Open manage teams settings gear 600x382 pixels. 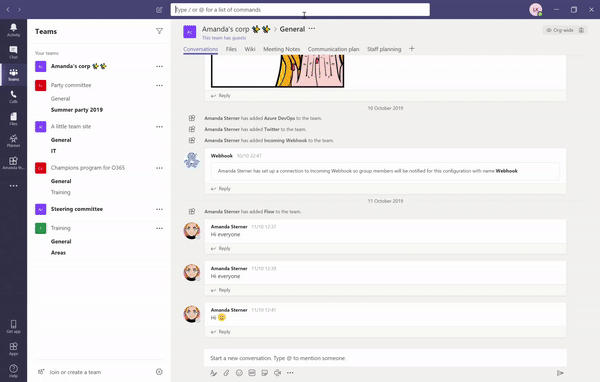click(159, 372)
